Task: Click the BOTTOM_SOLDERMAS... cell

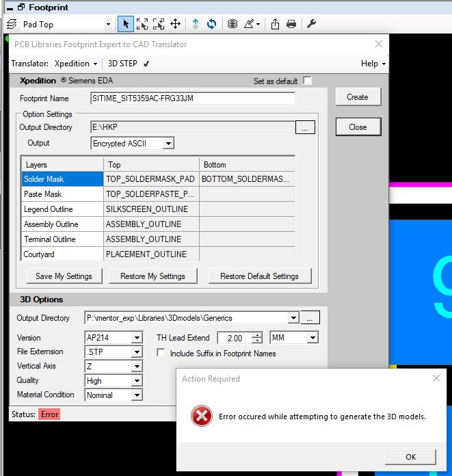Action: pos(247,178)
